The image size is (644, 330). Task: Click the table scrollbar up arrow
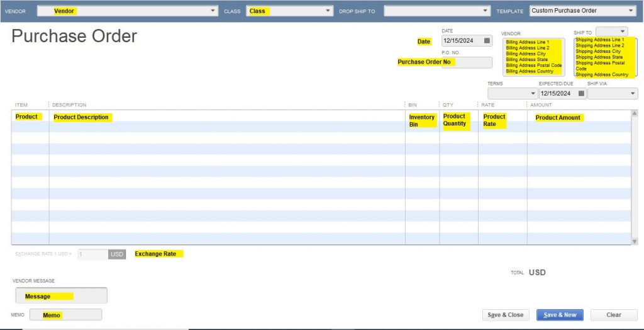635,113
